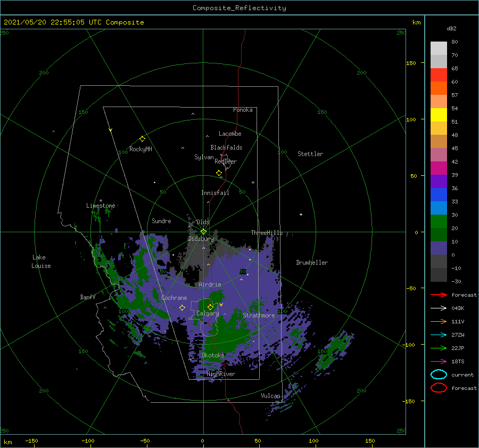The width and height of the screenshot is (479, 448).
Task: Click the white plus marker west of Drumheller
Action: coord(301,214)
